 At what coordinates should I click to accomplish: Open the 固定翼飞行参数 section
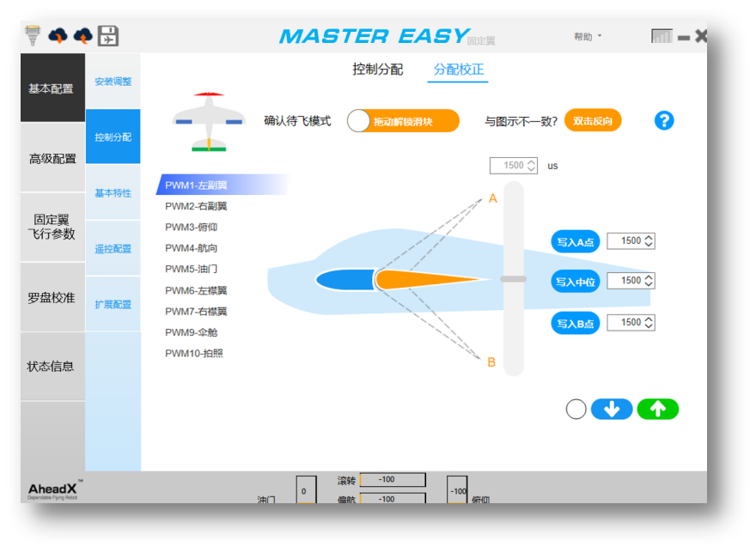52,227
